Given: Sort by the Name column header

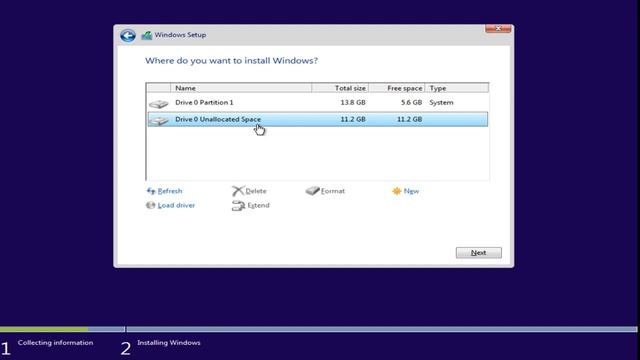Looking at the screenshot, I should tap(241, 88).
